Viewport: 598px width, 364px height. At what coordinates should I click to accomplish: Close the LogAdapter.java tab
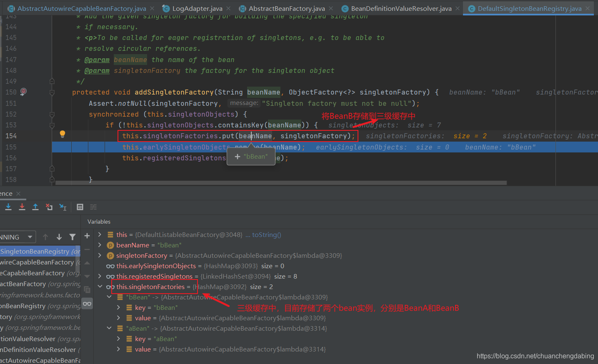coord(228,8)
